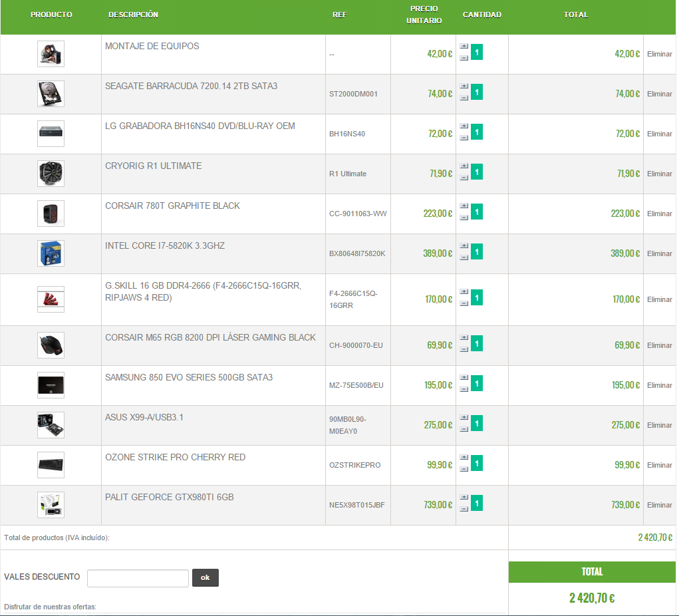
Task: Open MONTAJE DE EQUIPOS product thumbnail
Action: click(51, 54)
